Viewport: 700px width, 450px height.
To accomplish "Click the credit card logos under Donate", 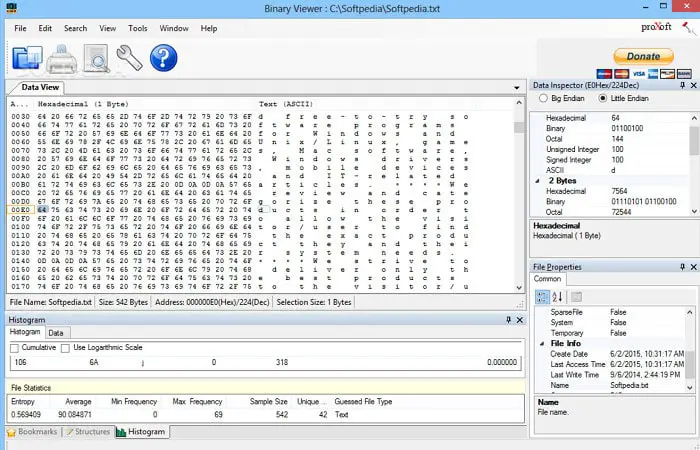I will click(x=644, y=74).
